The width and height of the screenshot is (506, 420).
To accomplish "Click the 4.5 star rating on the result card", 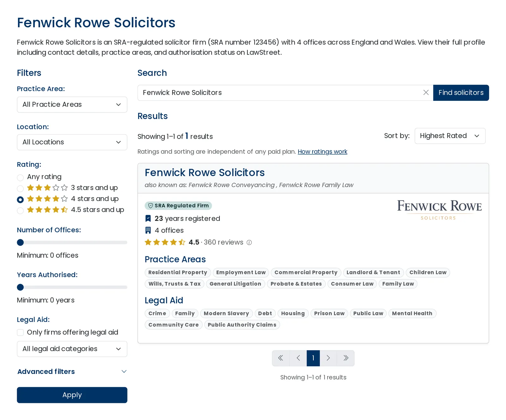I will (165, 242).
